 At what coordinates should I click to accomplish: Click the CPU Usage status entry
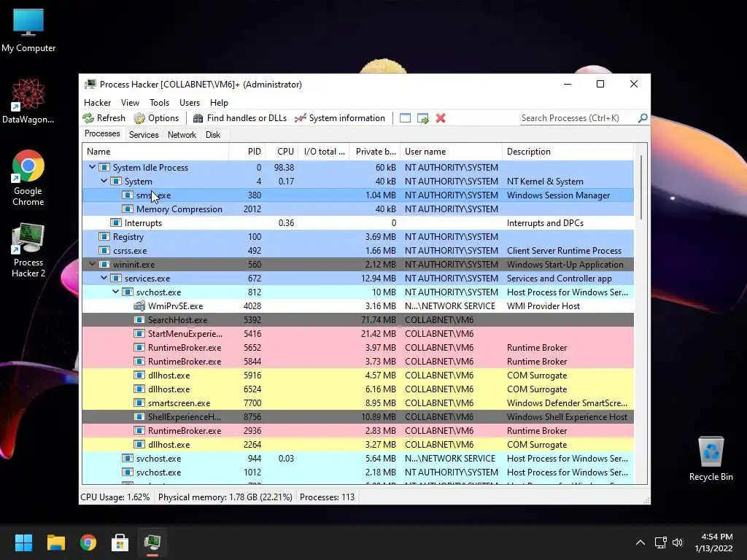(x=115, y=497)
